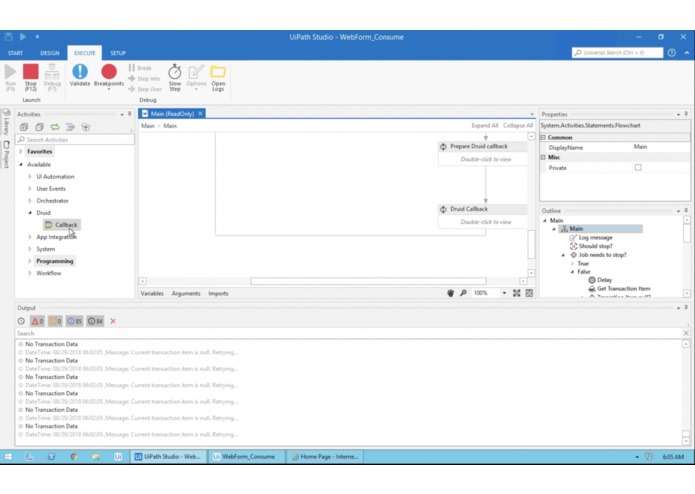Image resolution: width=695 pixels, height=494 pixels.
Task: Toggle trace messages filter showing 84
Action: [x=95, y=321]
